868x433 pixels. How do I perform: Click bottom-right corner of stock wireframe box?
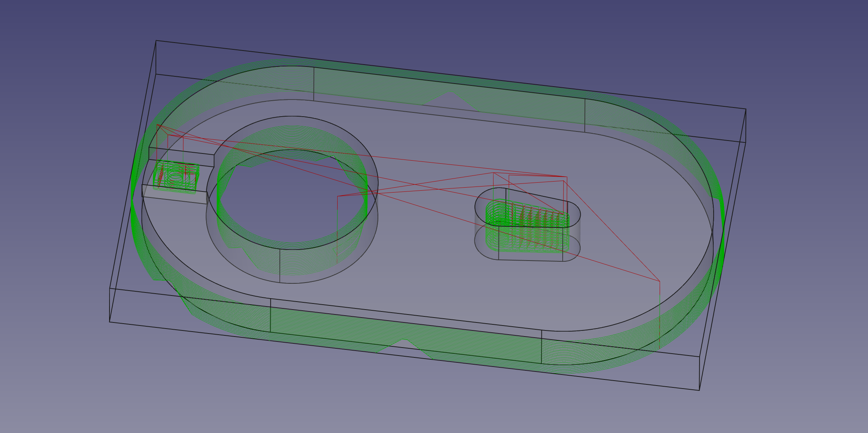pyautogui.click(x=699, y=390)
